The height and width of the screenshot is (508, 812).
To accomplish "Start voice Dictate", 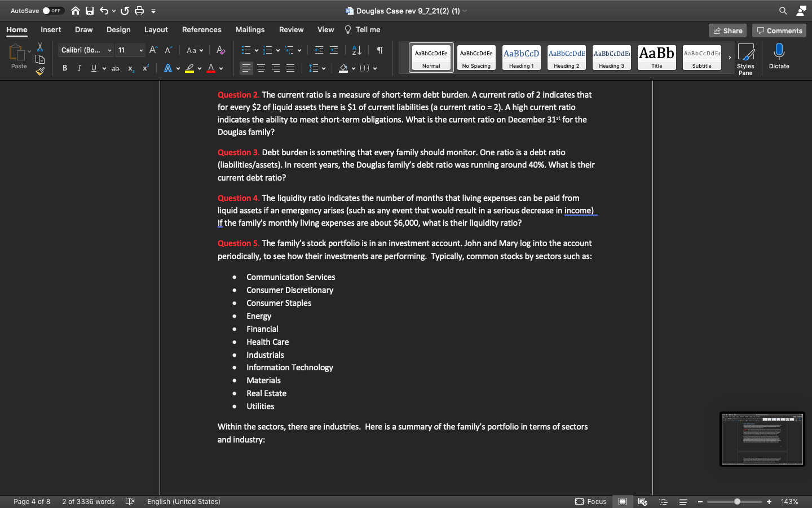I will pos(779,56).
